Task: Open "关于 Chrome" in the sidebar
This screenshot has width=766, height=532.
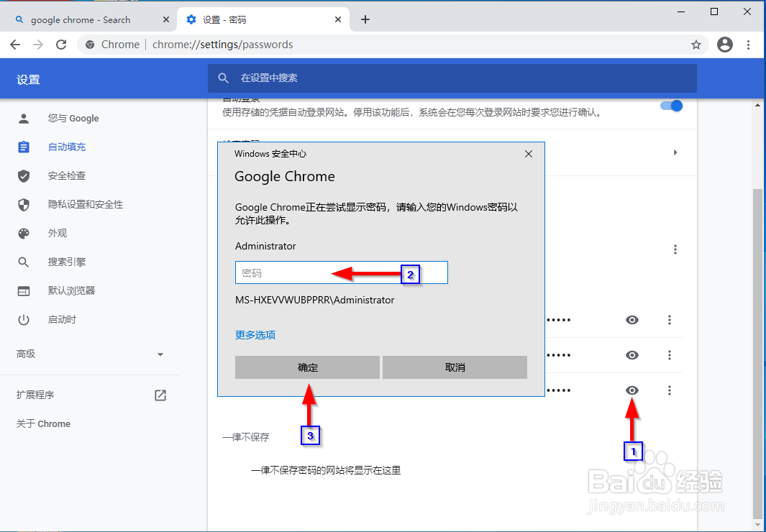Action: 43,423
